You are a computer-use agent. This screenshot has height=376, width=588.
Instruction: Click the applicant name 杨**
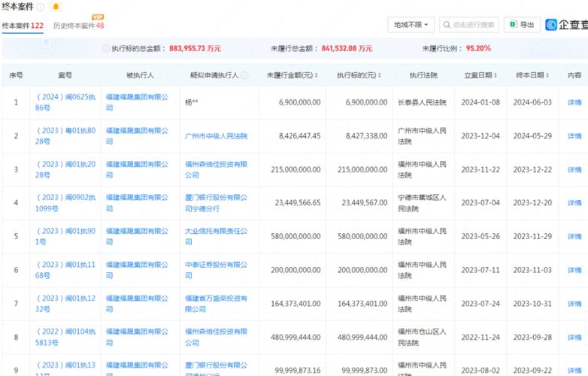[191, 102]
